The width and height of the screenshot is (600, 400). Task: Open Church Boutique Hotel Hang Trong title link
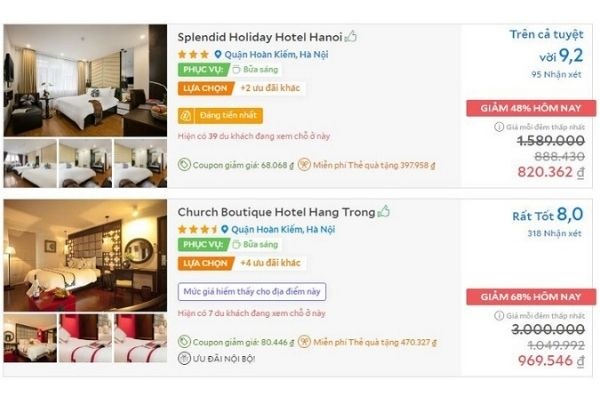(276, 212)
